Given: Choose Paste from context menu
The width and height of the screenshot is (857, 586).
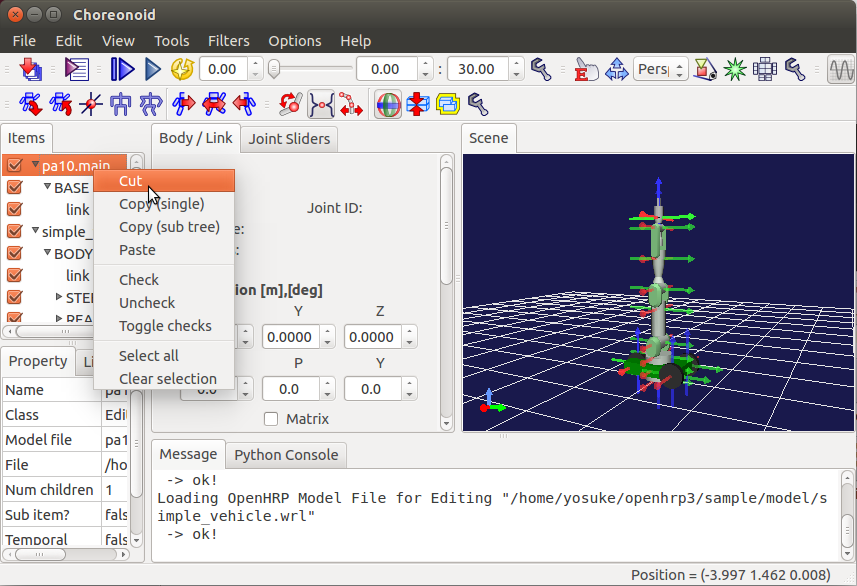Looking at the screenshot, I should click(x=165, y=250).
